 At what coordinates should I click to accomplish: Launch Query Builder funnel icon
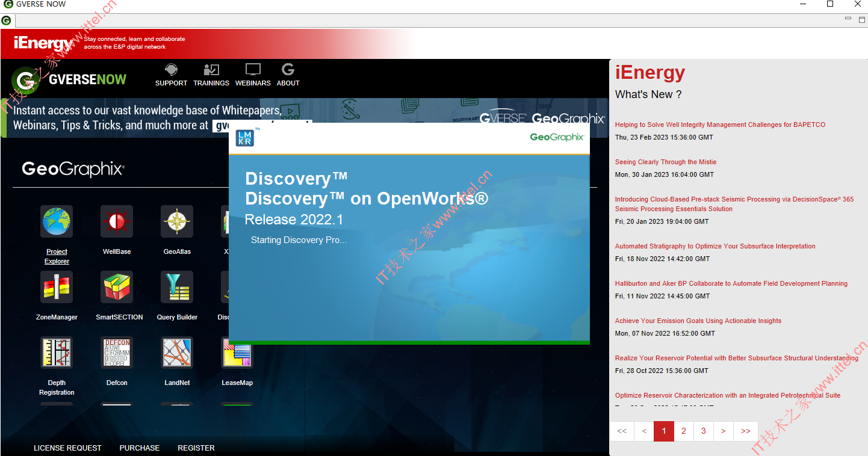[x=177, y=287]
